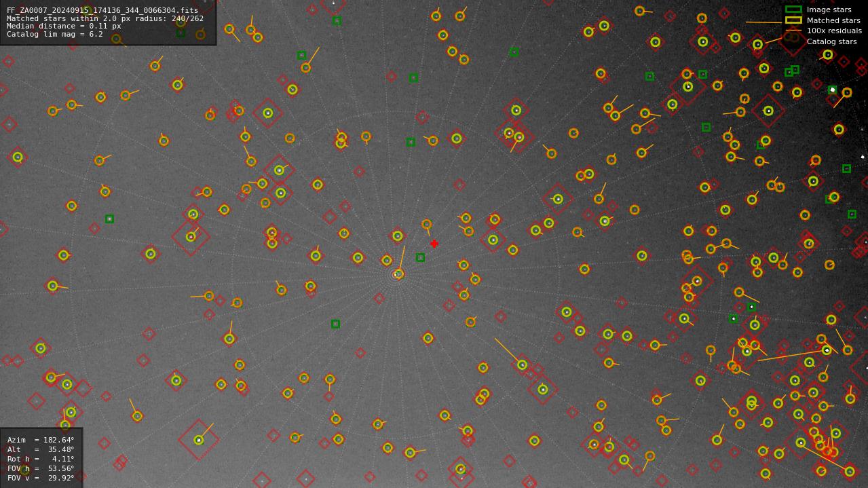
Task: Select the 'Matched stars' legend label
Action: pos(833,20)
